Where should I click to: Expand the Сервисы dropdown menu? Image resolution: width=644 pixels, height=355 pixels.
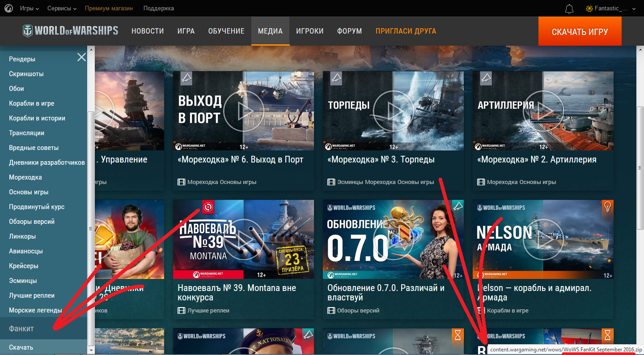click(62, 9)
